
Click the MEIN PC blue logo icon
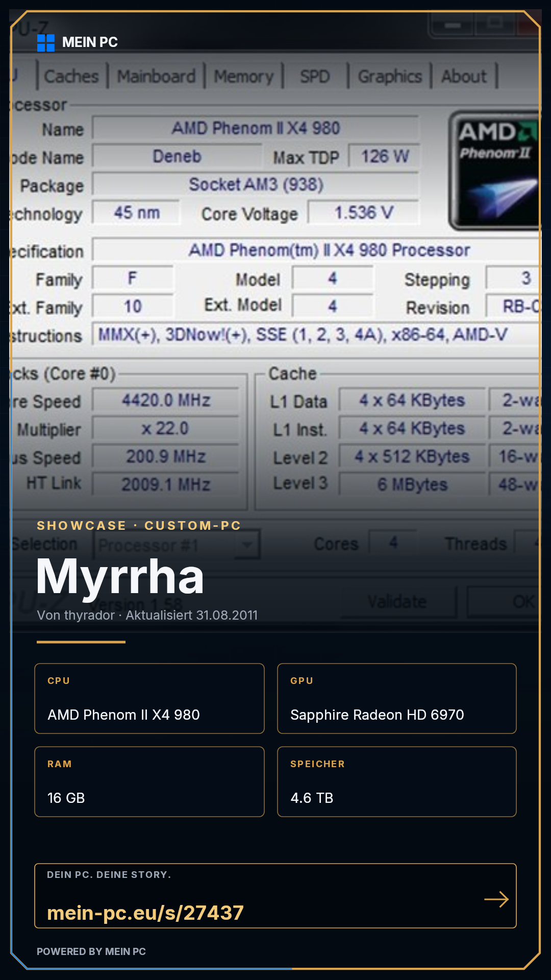46,43
